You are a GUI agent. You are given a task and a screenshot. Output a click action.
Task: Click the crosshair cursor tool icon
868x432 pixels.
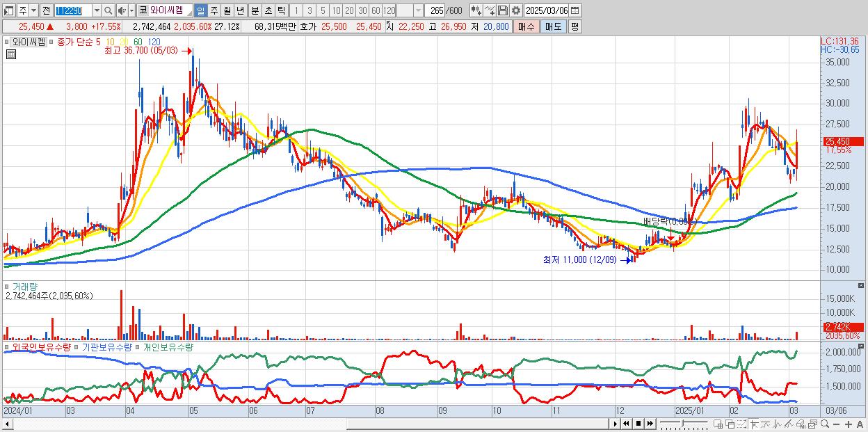tap(754, 424)
